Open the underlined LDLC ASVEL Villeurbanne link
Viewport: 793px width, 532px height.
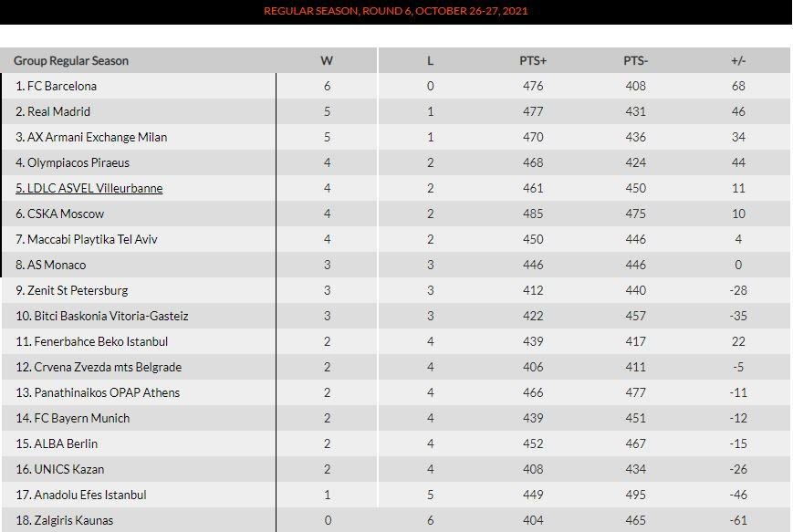(x=89, y=188)
